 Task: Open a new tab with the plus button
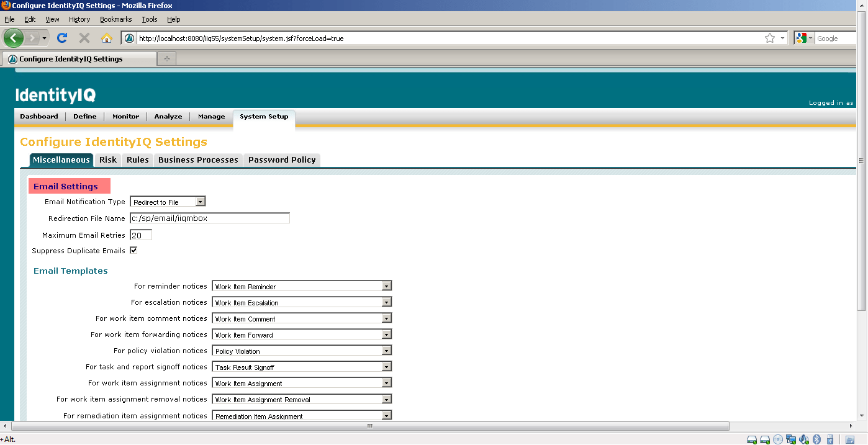(x=167, y=59)
